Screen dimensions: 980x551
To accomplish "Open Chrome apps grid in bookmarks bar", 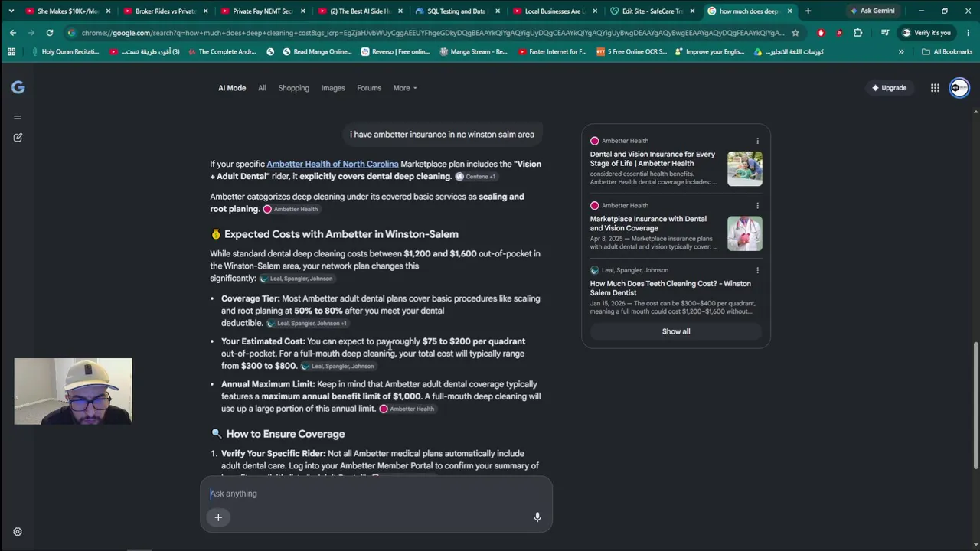I will [11, 52].
